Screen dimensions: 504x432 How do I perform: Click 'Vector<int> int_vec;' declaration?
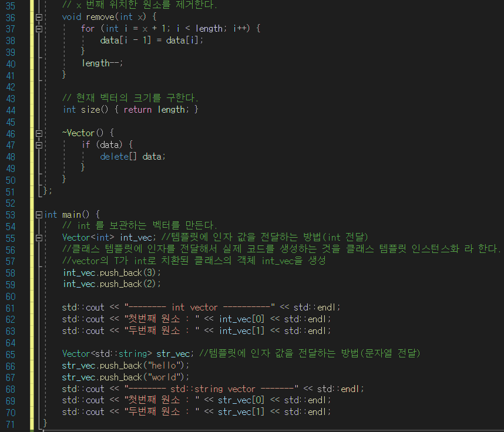109,237
